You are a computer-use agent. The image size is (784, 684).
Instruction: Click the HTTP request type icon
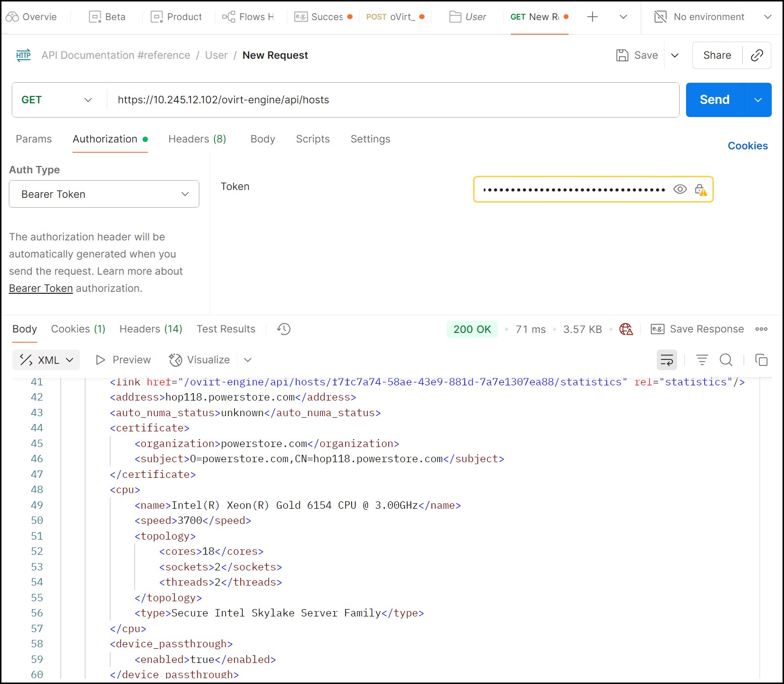pyautogui.click(x=24, y=55)
